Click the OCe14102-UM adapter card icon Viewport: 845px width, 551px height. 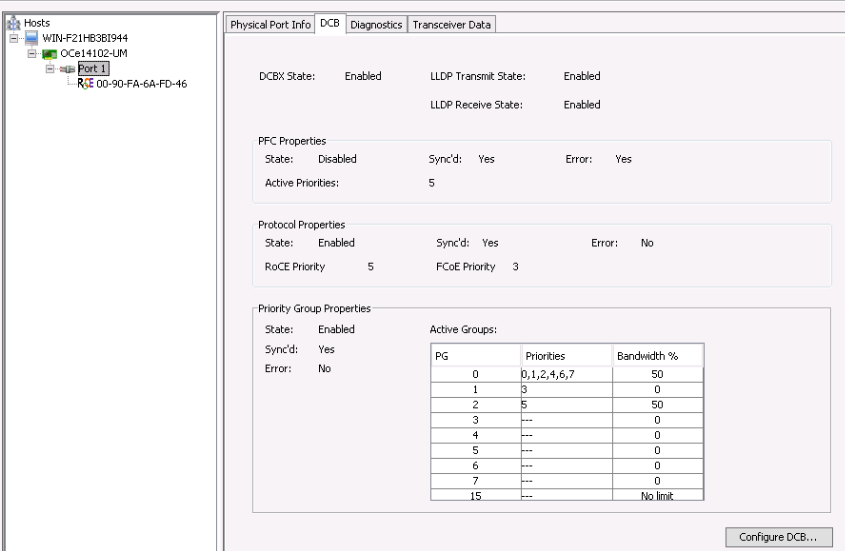[50, 53]
